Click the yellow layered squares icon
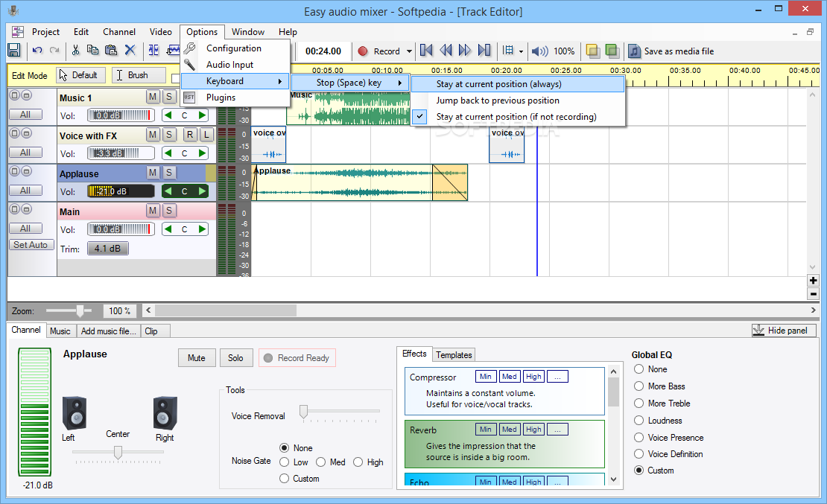 [593, 51]
